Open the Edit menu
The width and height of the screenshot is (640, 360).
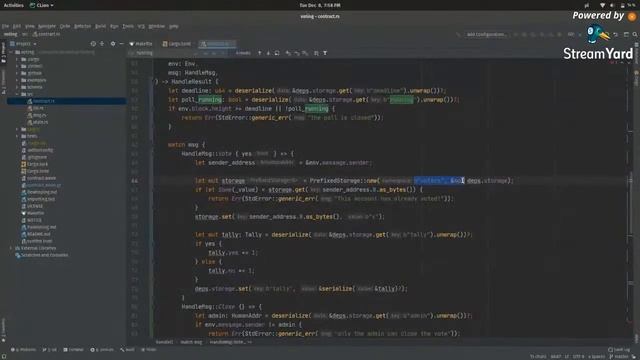coord(17,26)
